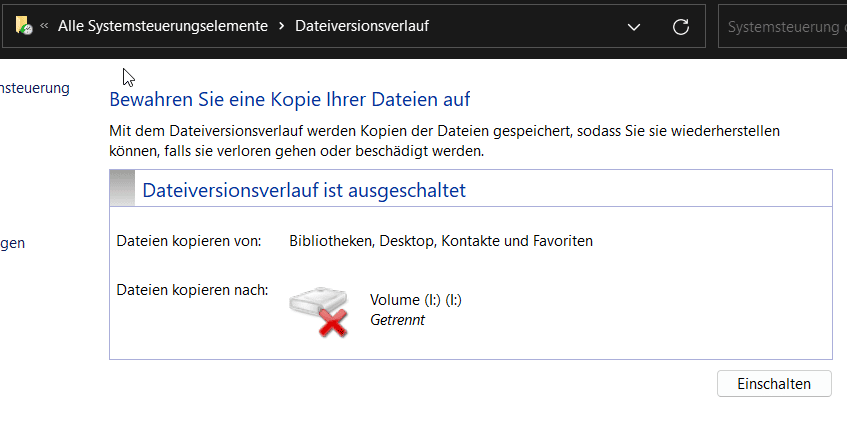This screenshot has width=847, height=428.
Task: Click the grey status square beside the header
Action: [122, 189]
